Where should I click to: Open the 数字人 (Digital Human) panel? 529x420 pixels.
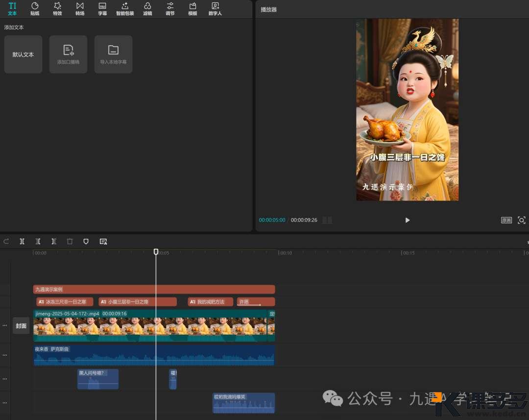click(x=215, y=9)
